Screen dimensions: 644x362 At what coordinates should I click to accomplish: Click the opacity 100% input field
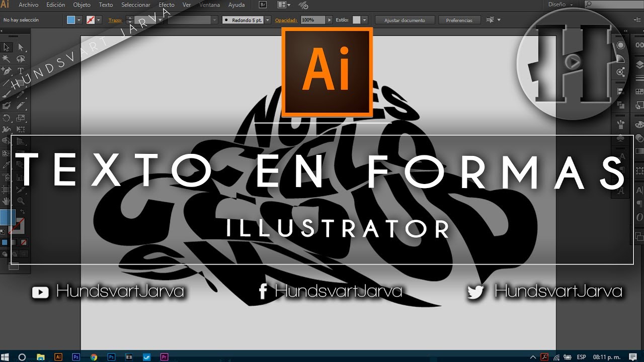(x=313, y=20)
